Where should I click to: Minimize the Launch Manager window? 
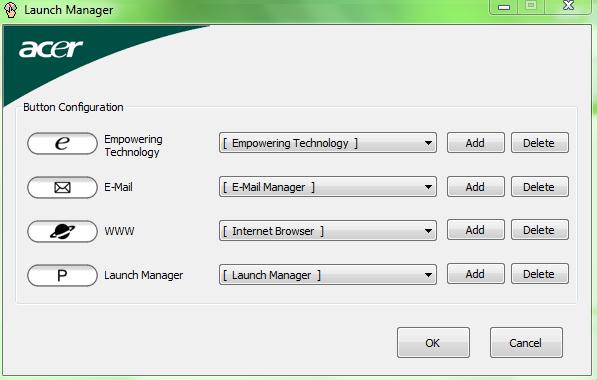pyautogui.click(x=504, y=6)
